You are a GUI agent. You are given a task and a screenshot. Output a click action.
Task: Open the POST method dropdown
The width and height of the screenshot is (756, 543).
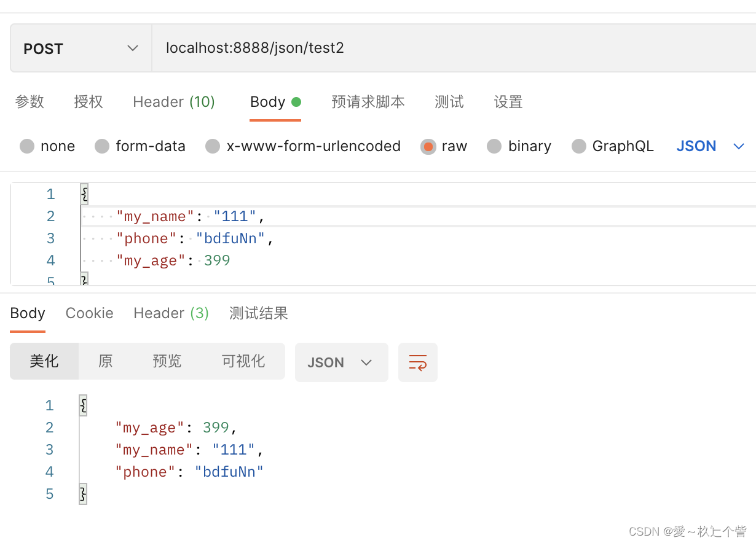click(x=81, y=49)
